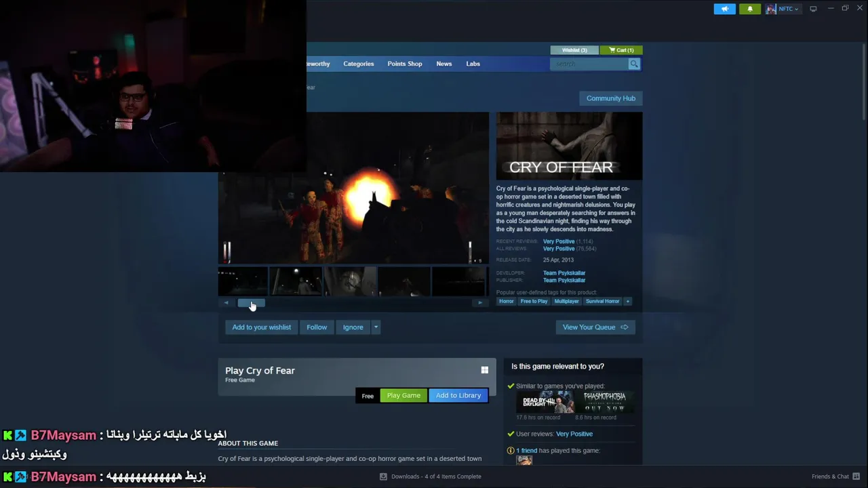This screenshot has height=488, width=868.
Task: Open the announcements megaphone icon
Action: pyautogui.click(x=724, y=9)
